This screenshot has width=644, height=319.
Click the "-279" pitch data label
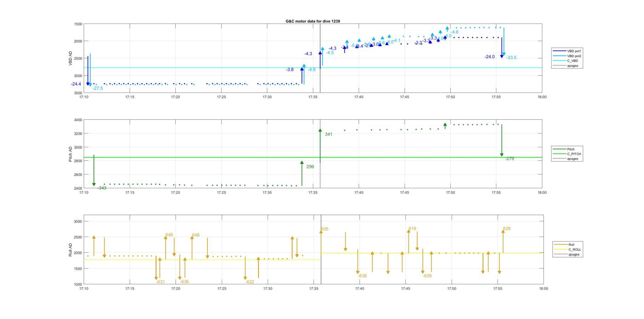tap(509, 158)
